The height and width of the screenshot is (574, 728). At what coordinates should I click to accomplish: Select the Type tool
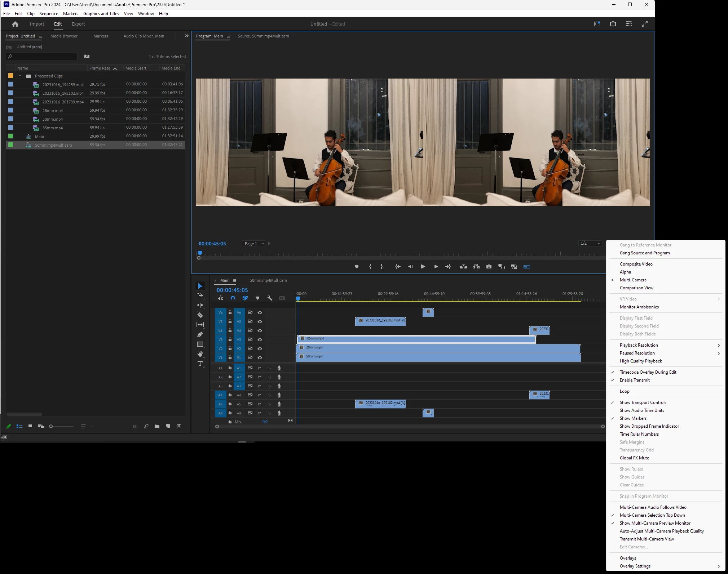click(200, 364)
